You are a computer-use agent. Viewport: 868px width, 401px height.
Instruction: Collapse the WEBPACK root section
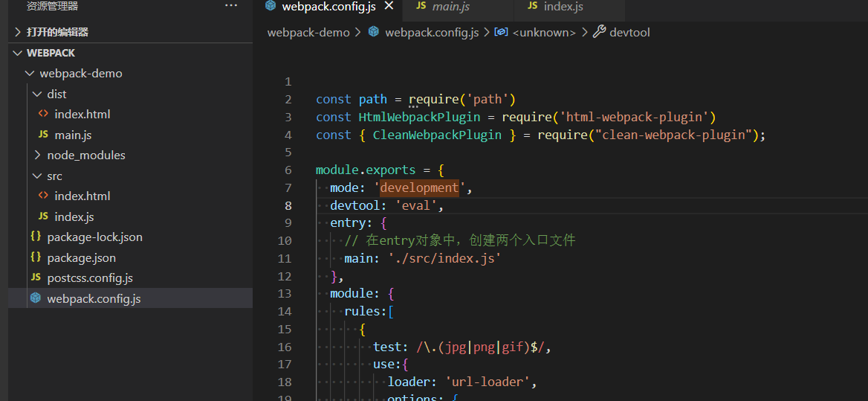[19, 53]
